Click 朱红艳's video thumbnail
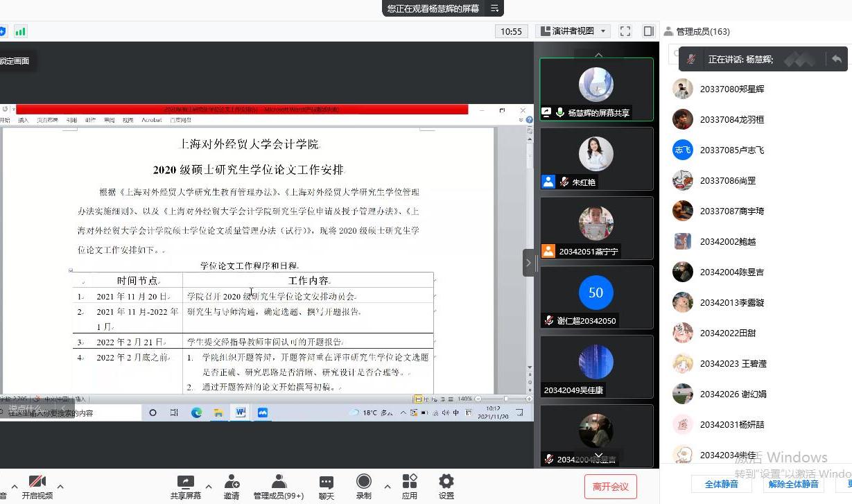Image resolution: width=852 pixels, height=504 pixels. [x=596, y=158]
